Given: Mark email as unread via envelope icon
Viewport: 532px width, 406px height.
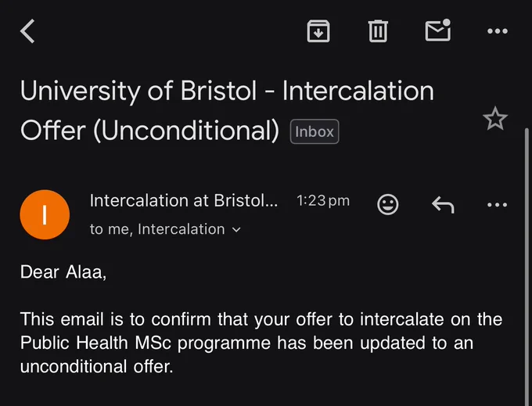Looking at the screenshot, I should (x=438, y=31).
